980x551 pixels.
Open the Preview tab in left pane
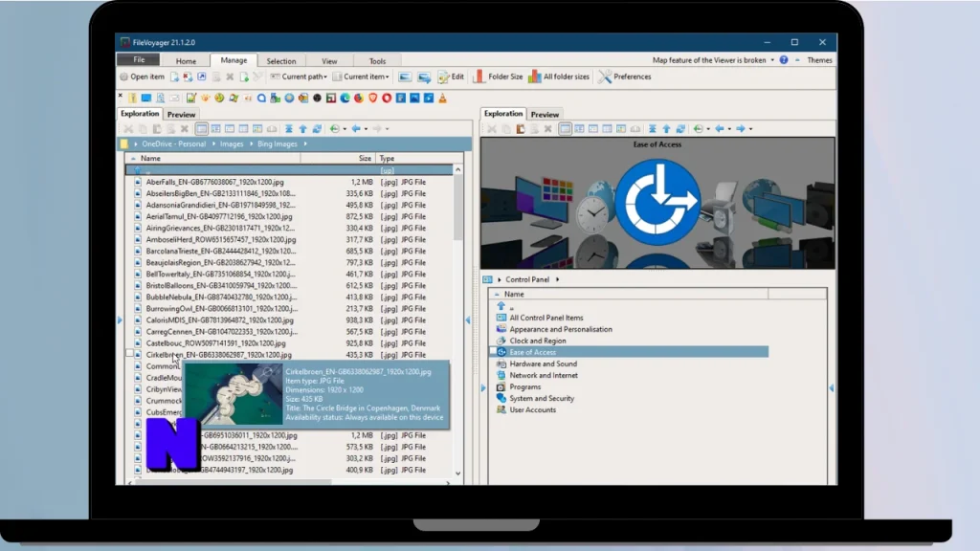coord(181,115)
